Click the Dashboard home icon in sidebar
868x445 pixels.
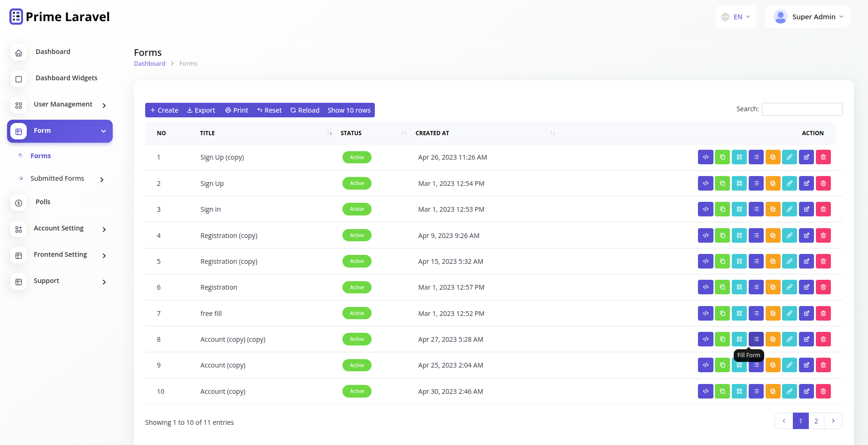[19, 53]
